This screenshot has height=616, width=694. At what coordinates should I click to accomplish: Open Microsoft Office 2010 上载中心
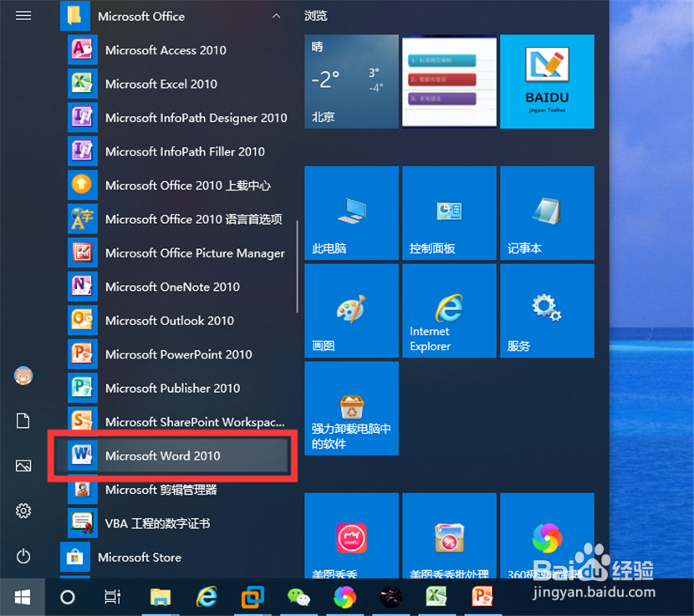pyautogui.click(x=177, y=186)
